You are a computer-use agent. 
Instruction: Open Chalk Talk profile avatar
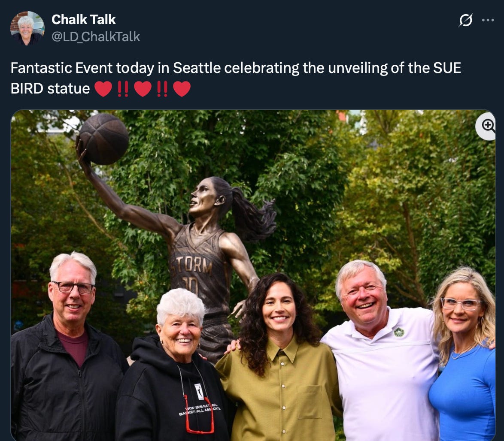pos(27,28)
